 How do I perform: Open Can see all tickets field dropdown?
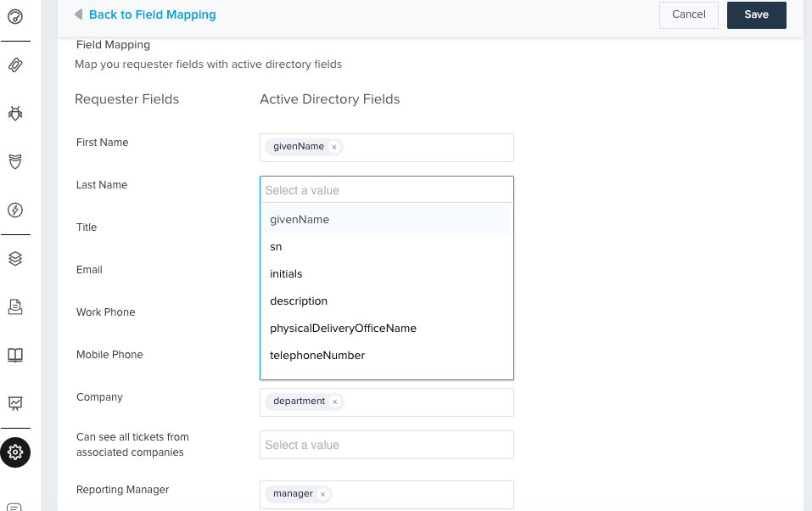(387, 445)
